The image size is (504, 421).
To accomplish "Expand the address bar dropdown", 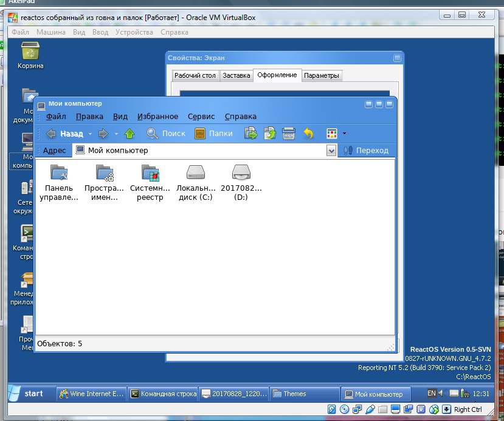I will tap(331, 151).
